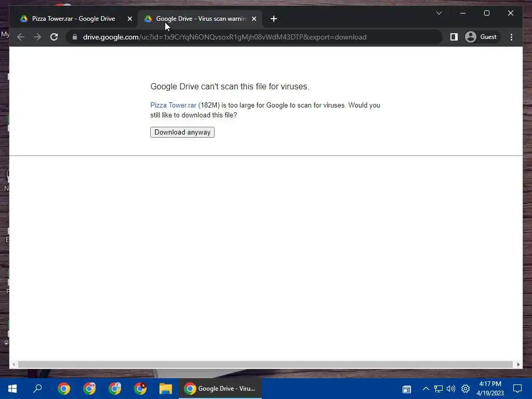Launch second Chrome profile taskbar icon
Viewport: 532px width, 399px height.
(x=89, y=389)
